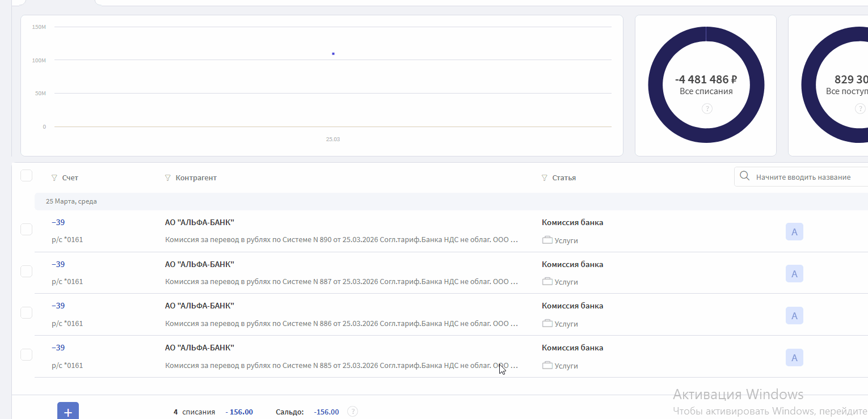The image size is (868, 419).
Task: Click the description 'Комиссия за перевод… N 890'
Action: point(342,240)
